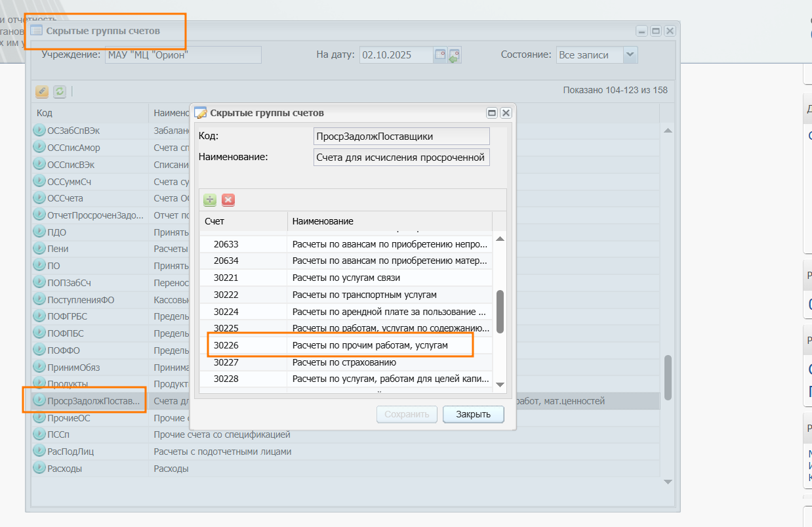Click the round icon of ПО row
Screen dimensions: 812x527
(39, 266)
